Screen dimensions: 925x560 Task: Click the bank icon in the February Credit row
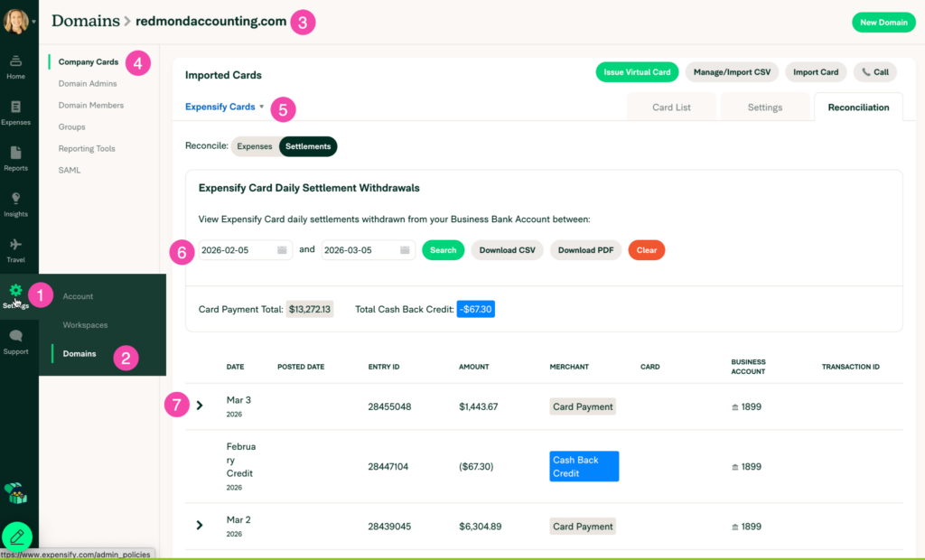tap(735, 467)
